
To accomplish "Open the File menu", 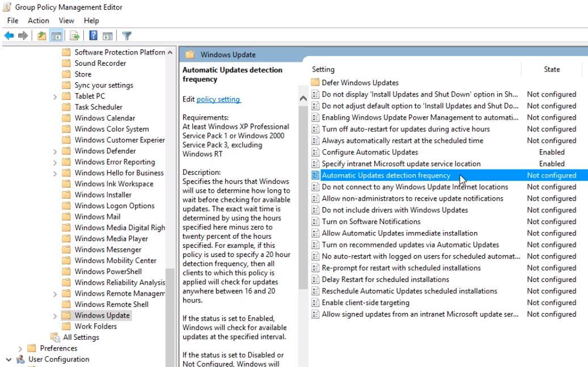I will pos(12,20).
